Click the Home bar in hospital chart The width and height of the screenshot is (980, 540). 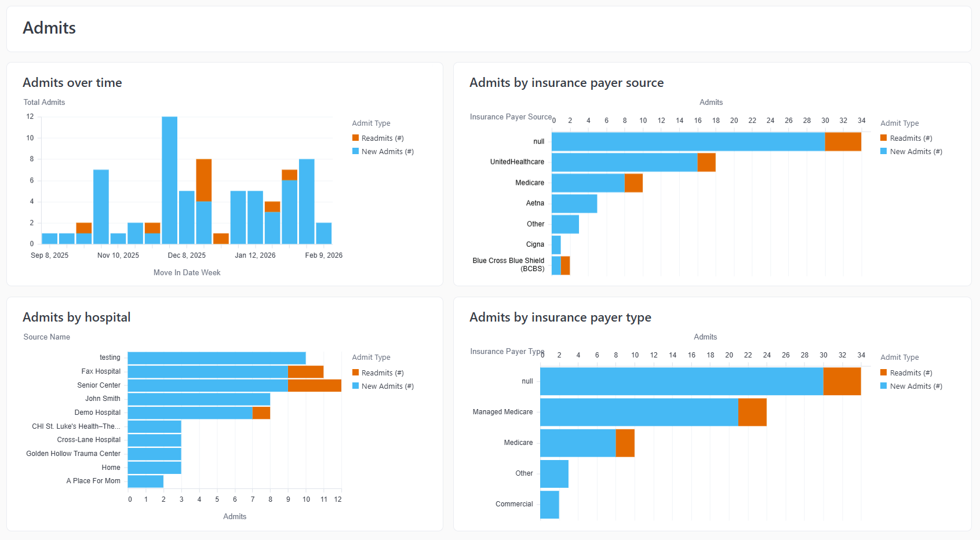(155, 468)
